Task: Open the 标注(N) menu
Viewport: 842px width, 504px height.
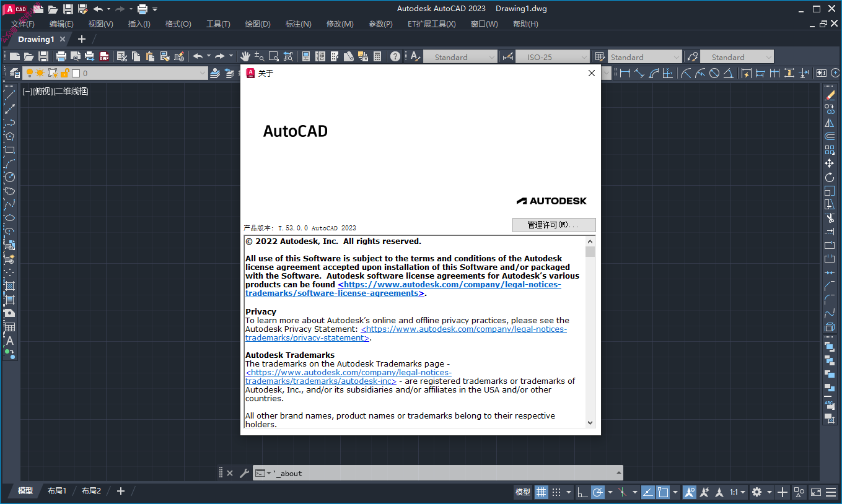Action: 298,24
